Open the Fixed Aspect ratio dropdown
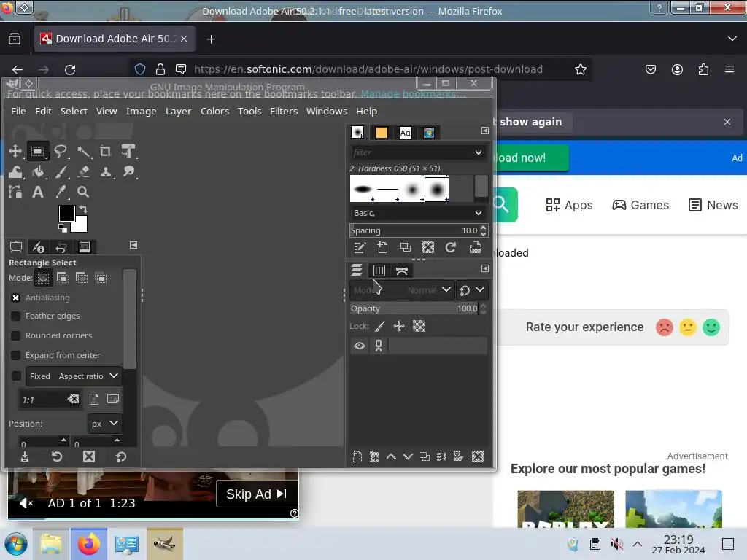This screenshot has width=747, height=560. 74,376
